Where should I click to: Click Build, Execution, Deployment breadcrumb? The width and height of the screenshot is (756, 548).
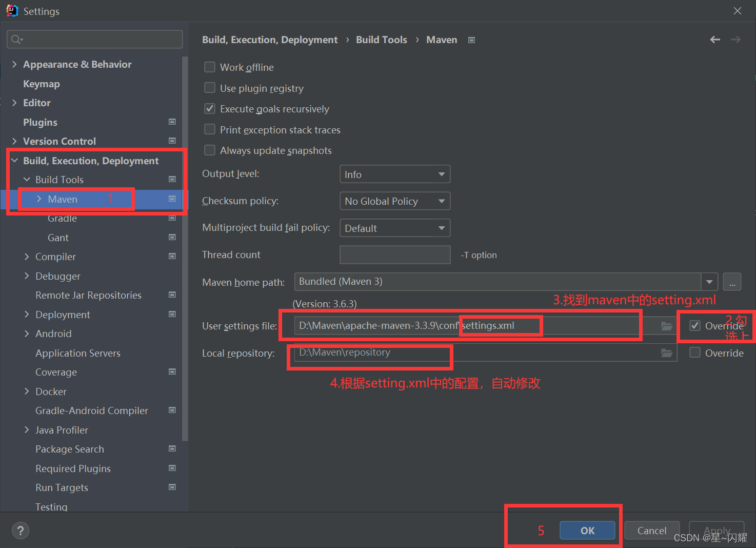click(x=270, y=40)
